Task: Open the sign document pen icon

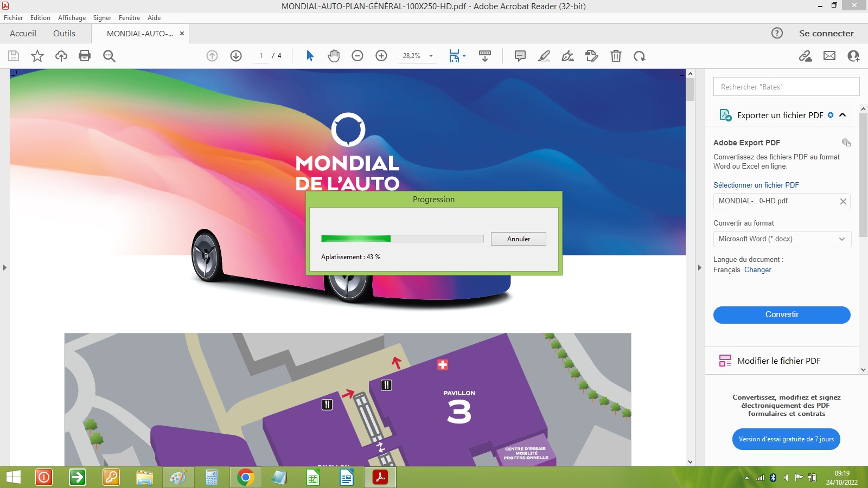Action: coord(568,56)
